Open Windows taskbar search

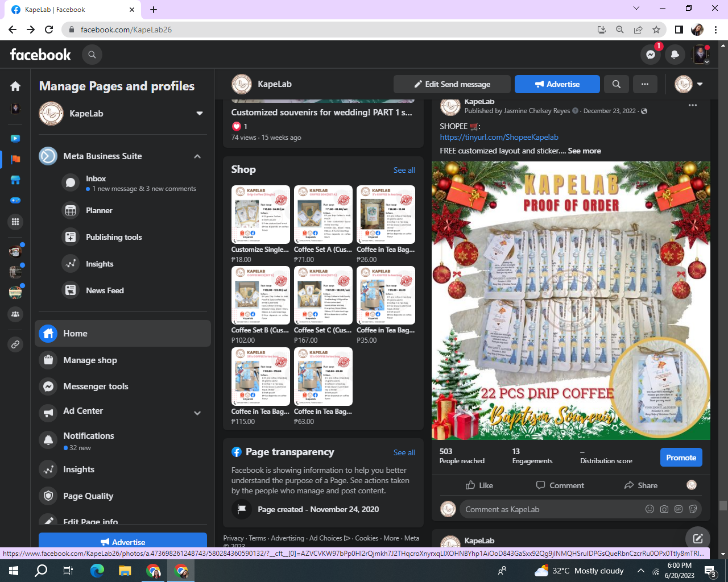[x=41, y=571]
